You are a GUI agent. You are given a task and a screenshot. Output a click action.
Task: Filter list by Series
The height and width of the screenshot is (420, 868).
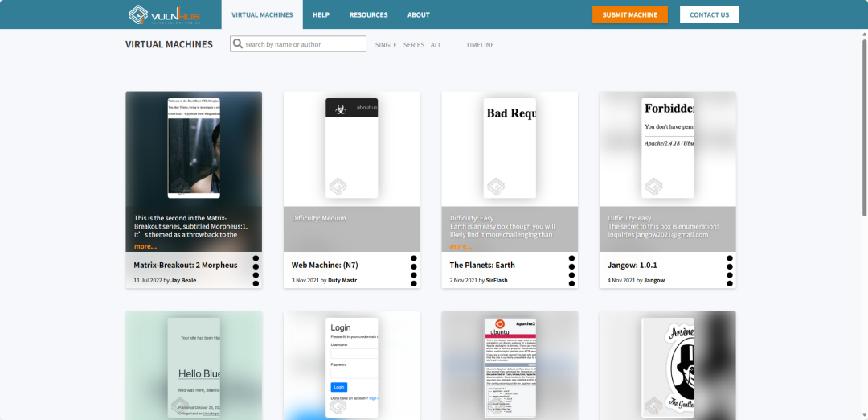point(414,45)
